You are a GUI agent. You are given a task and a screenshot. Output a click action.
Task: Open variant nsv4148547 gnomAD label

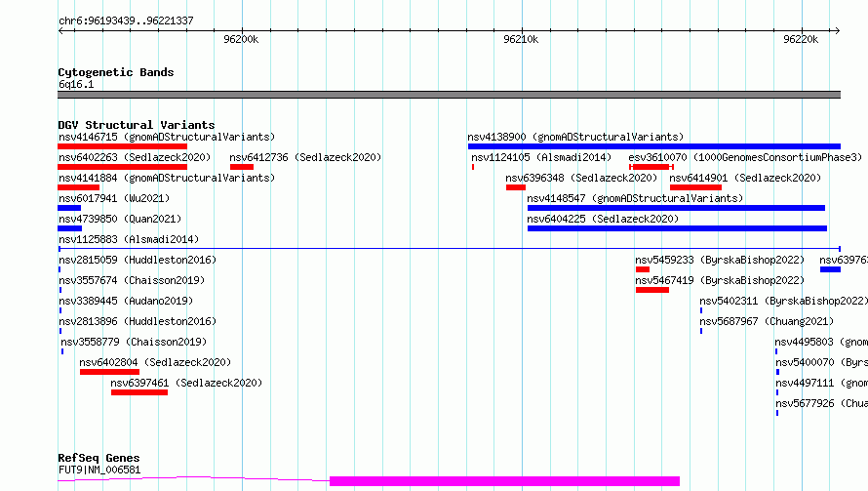click(635, 198)
